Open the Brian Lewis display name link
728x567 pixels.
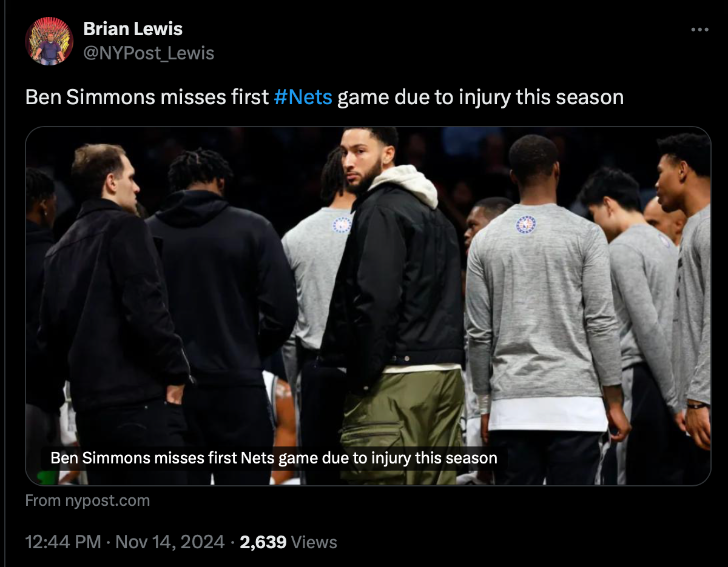coord(132,29)
